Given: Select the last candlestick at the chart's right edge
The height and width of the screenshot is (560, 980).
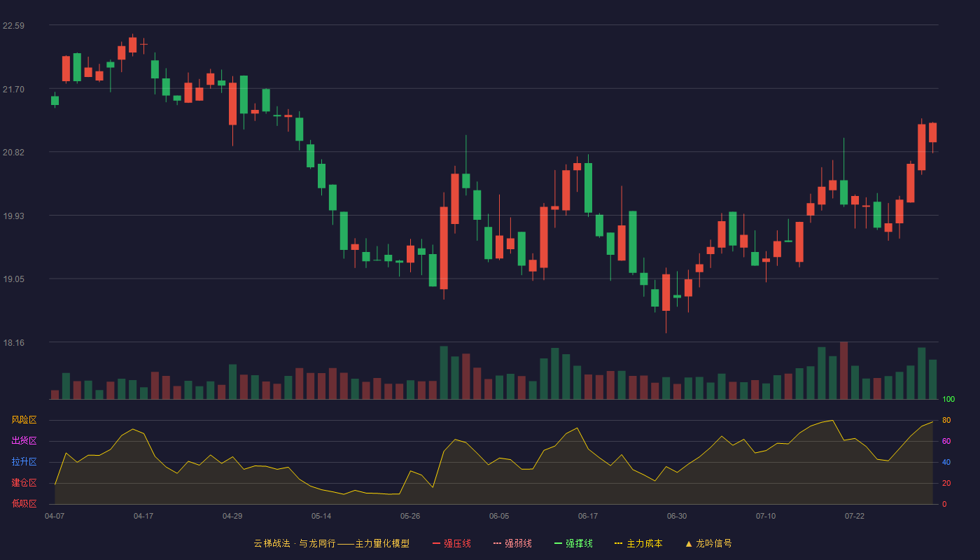Looking at the screenshot, I should pyautogui.click(x=932, y=133).
